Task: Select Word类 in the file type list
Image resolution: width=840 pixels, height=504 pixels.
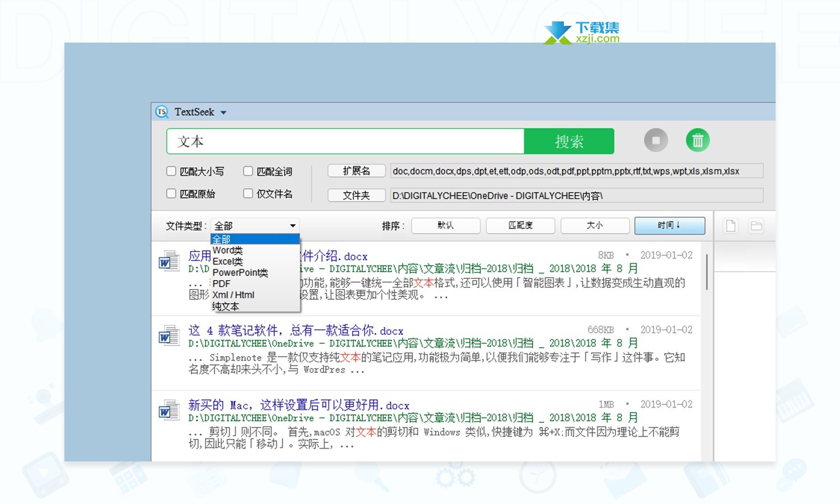Action: coord(255,250)
